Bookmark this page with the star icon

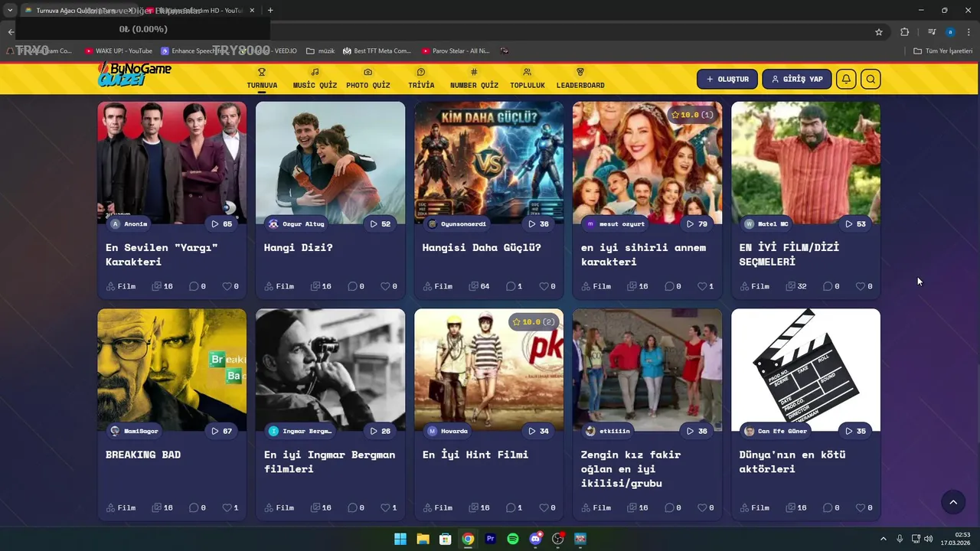pyautogui.click(x=879, y=31)
